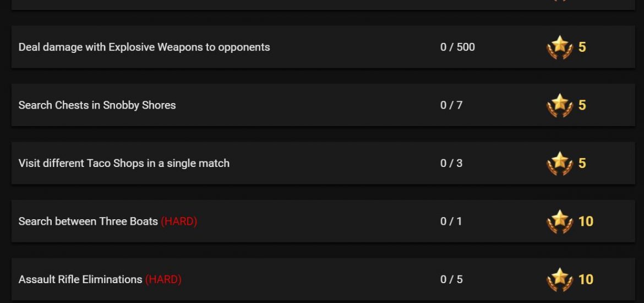Click the battle star icon for Explosive Weapons challenge

pyautogui.click(x=560, y=47)
